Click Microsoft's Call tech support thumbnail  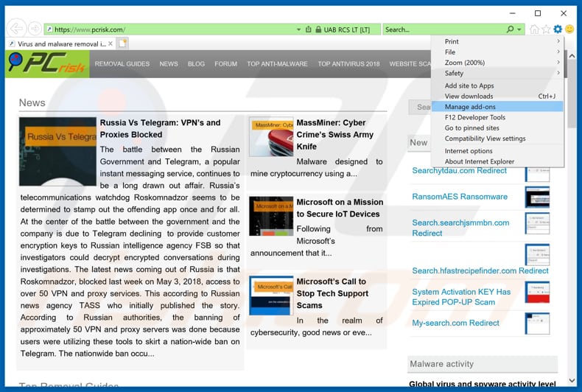[x=271, y=295]
